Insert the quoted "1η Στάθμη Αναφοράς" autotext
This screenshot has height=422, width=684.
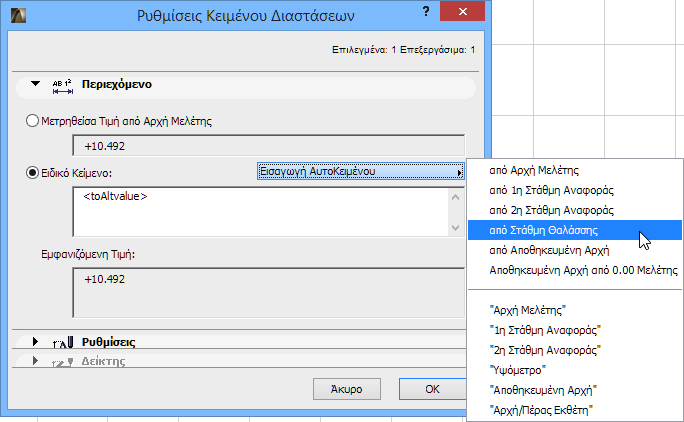(x=575, y=330)
